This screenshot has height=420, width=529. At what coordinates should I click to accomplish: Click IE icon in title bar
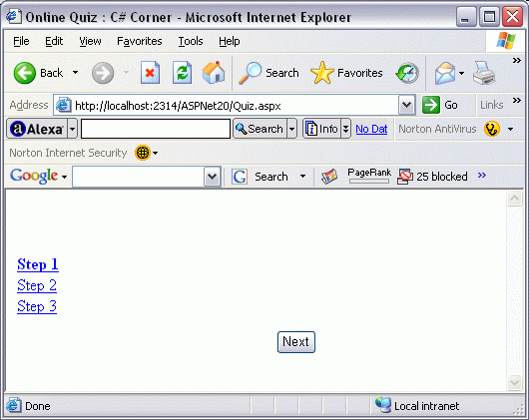(14, 16)
